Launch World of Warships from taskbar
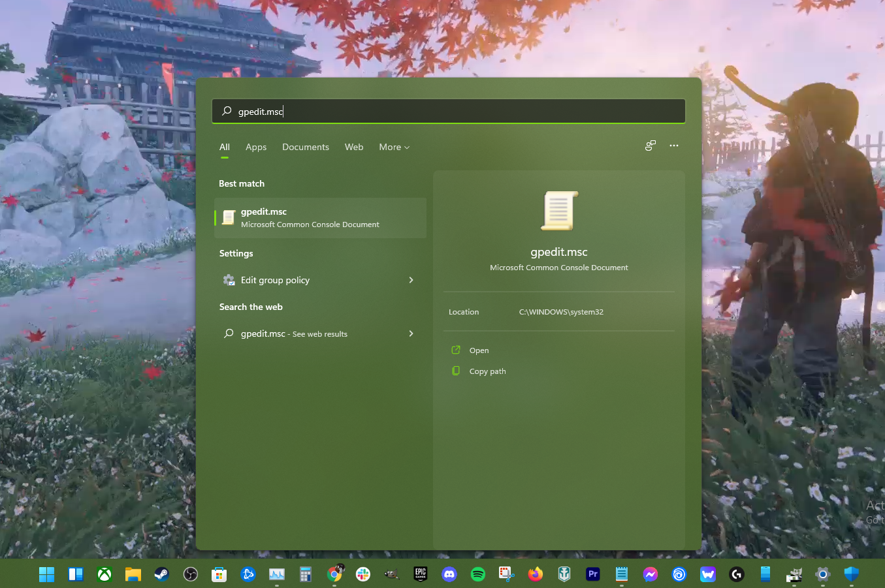Screen dimensions: 885x588 click(x=564, y=574)
